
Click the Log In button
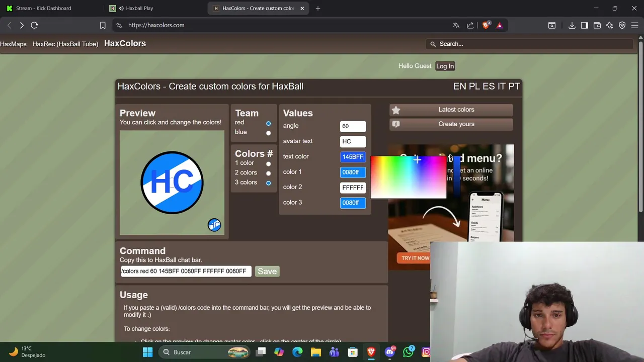[445, 66]
